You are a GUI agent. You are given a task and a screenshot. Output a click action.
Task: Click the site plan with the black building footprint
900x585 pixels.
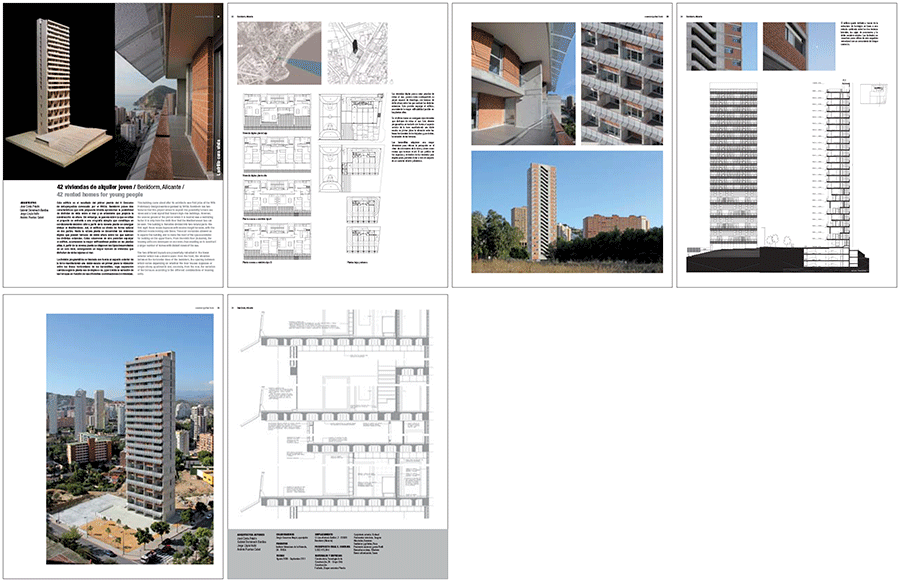(x=358, y=53)
